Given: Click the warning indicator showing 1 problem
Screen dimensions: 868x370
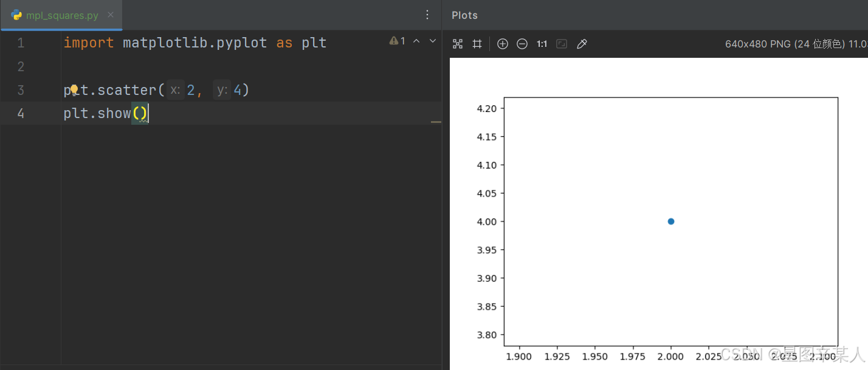Looking at the screenshot, I should [397, 41].
